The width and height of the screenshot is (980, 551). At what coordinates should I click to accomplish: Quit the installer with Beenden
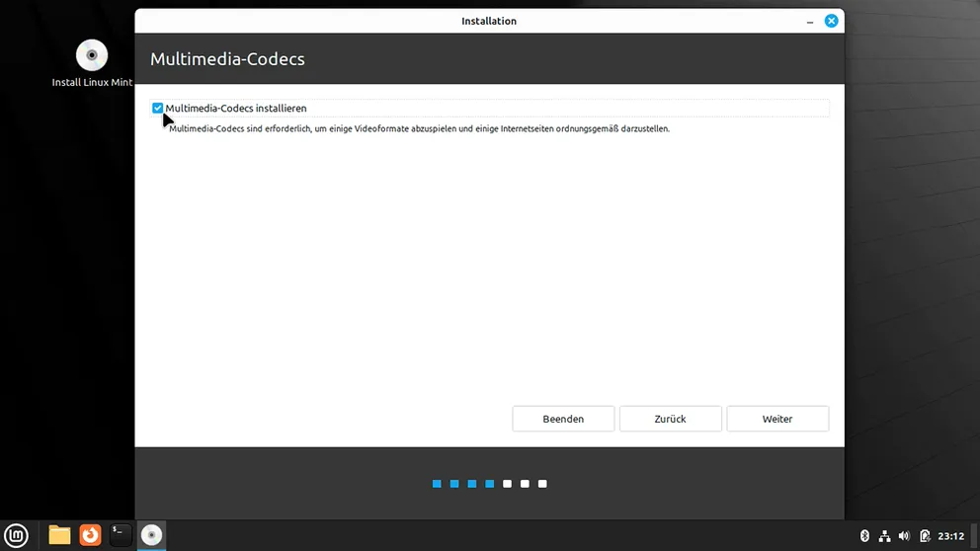pos(563,419)
